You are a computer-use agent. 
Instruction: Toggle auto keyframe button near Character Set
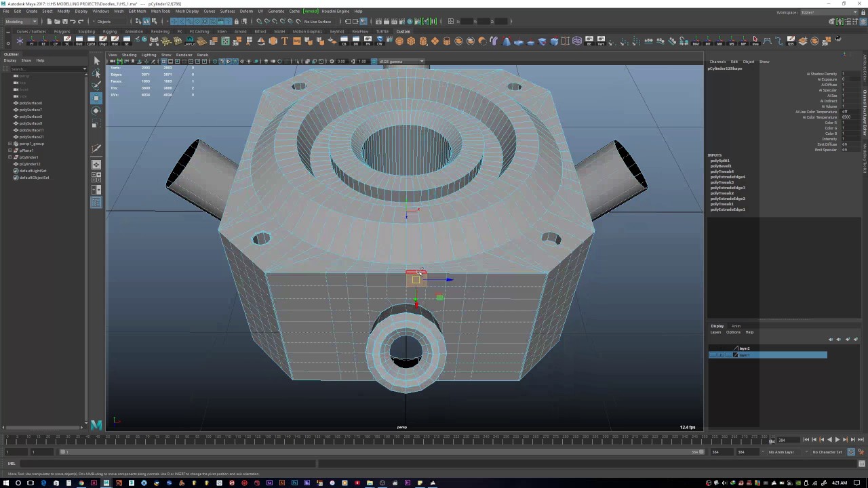coord(851,452)
